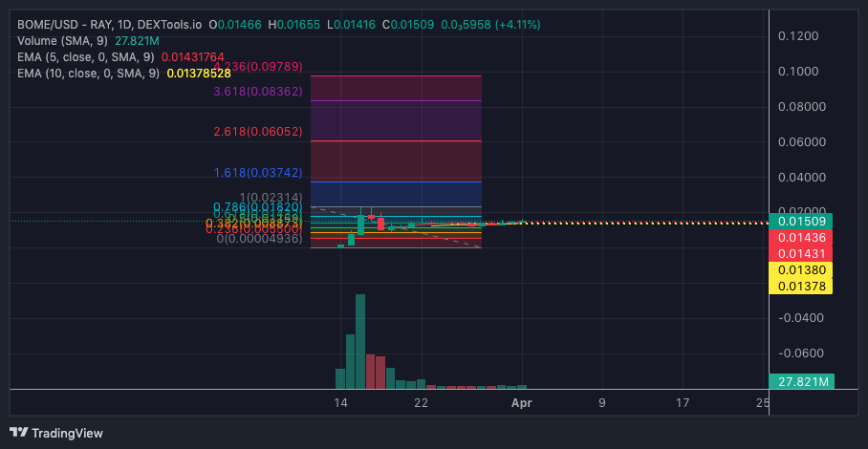
Task: Click the red 0.01436 price tag
Action: (x=801, y=238)
